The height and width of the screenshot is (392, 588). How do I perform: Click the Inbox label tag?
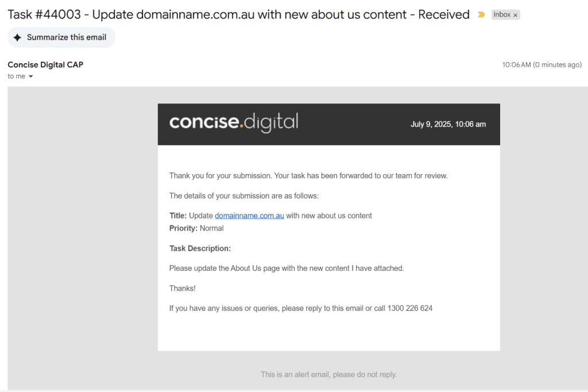coord(502,15)
